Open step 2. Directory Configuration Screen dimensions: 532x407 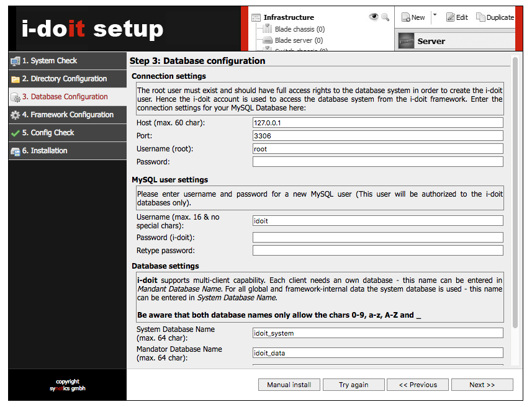[68, 79]
